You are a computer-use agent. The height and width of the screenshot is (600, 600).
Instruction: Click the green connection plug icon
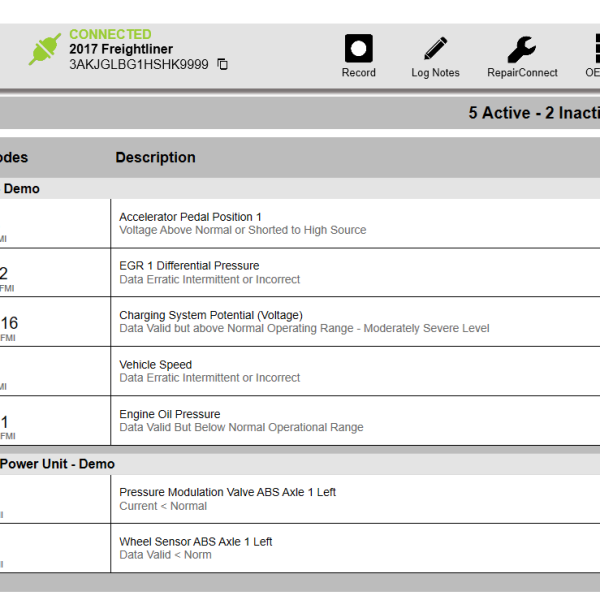44,49
